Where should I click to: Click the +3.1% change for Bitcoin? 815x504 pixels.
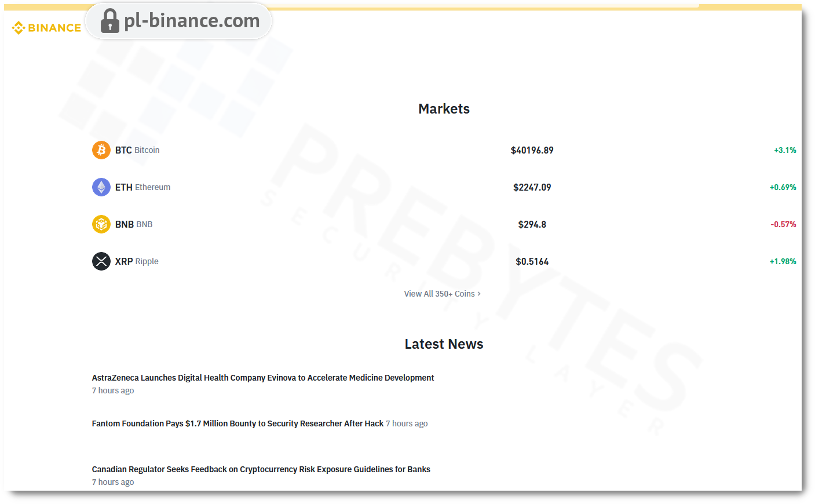[x=785, y=150]
